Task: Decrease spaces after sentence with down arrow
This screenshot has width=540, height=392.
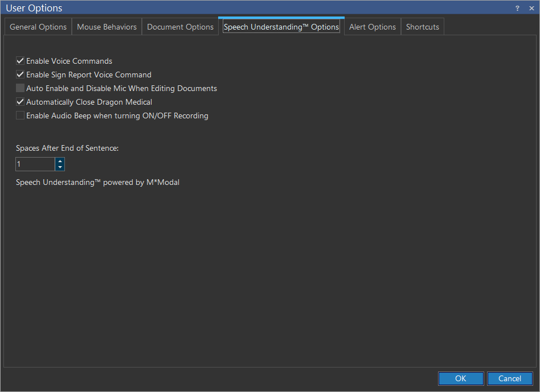Action: (60, 167)
